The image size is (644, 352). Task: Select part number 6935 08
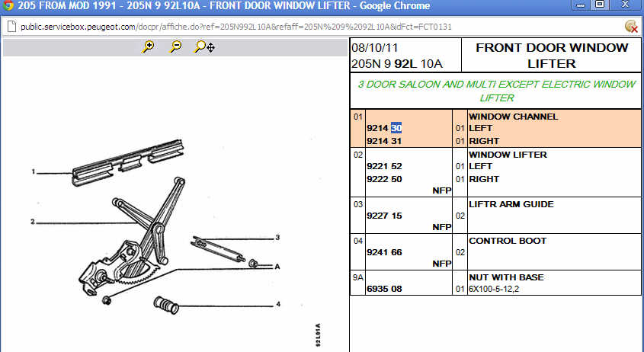click(x=384, y=289)
